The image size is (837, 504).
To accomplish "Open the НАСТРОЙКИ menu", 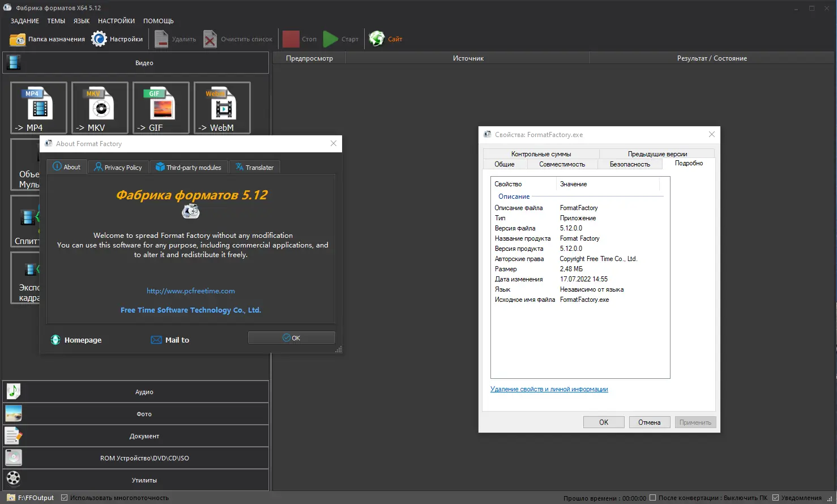I will (x=116, y=21).
